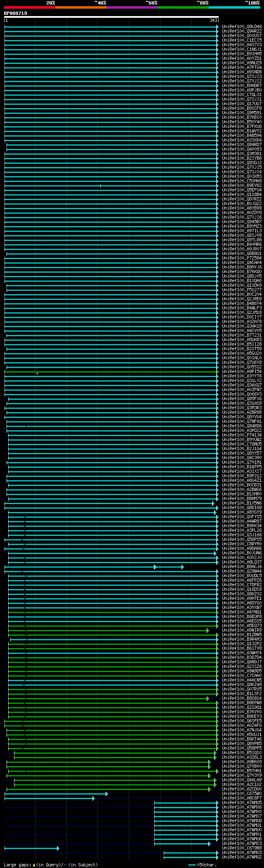The height and width of the screenshot is (868, 264).
Task: Select hit label UniRef100_Q9M591
Action: [242, 113]
